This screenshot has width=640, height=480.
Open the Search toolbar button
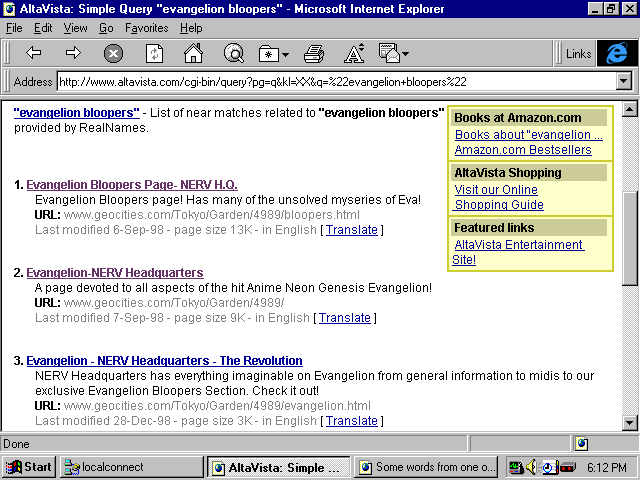click(x=234, y=54)
